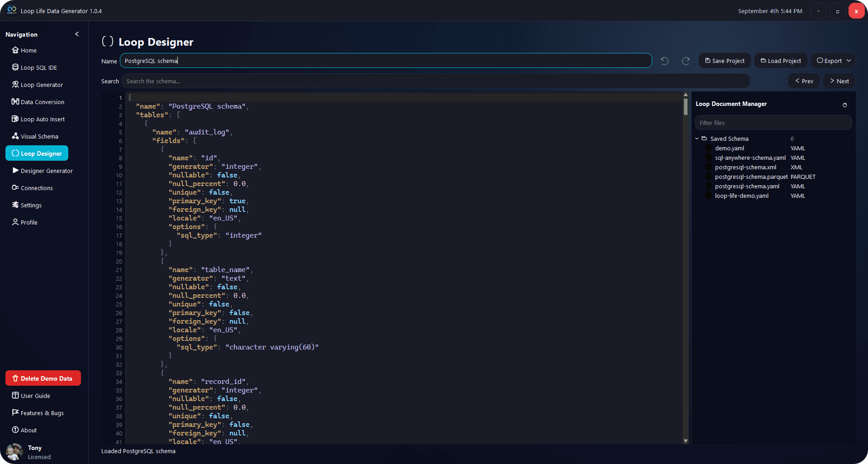Select sql-anywhere-schema.yaml
868x464 pixels.
(750, 158)
